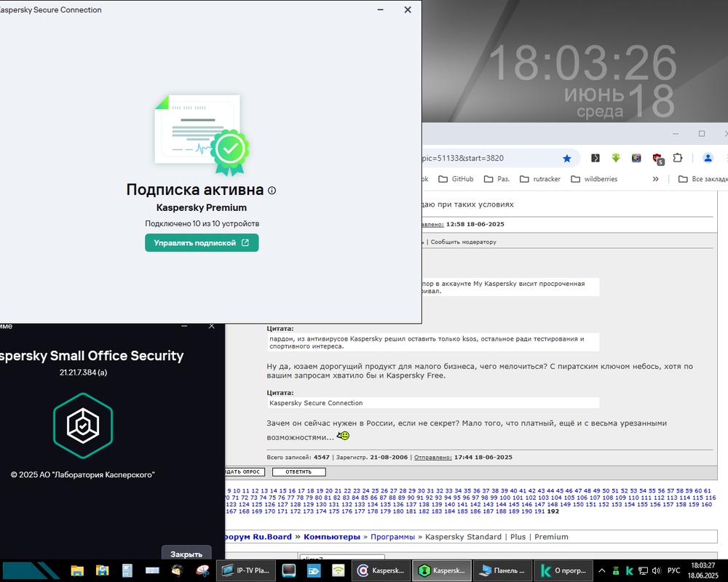Viewport: 728px width, 582px height.
Task: Open the calculator icon in the taskbar
Action: coord(127,571)
